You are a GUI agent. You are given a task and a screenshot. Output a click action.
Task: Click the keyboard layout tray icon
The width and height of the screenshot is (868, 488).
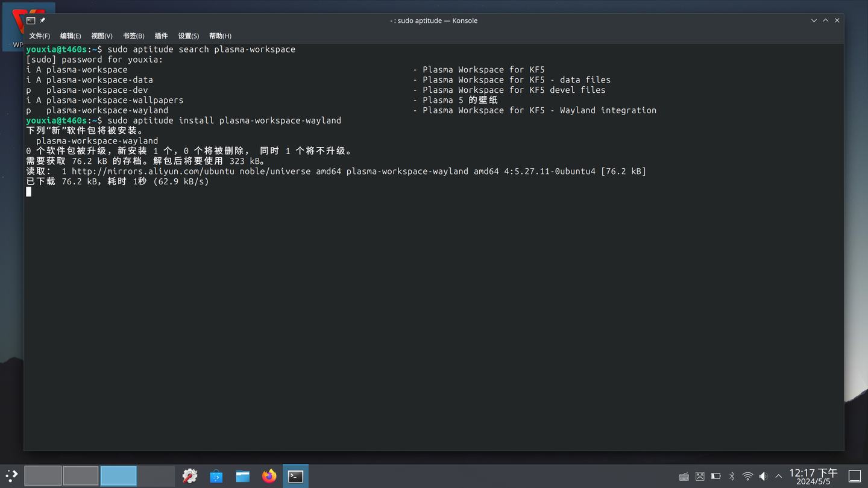tap(684, 475)
